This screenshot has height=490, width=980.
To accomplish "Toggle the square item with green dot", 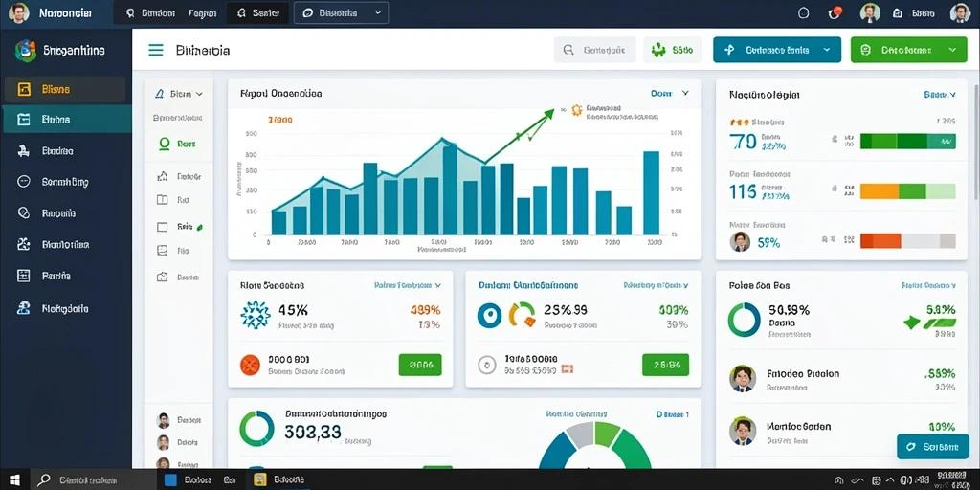I will pos(179,228).
